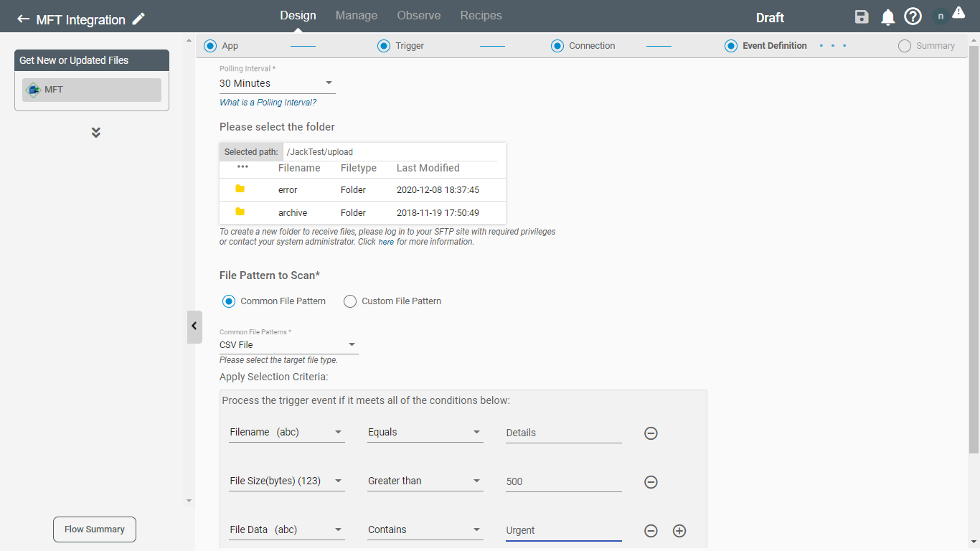Click the Details value input field
This screenshot has width=980, height=551.
(564, 433)
